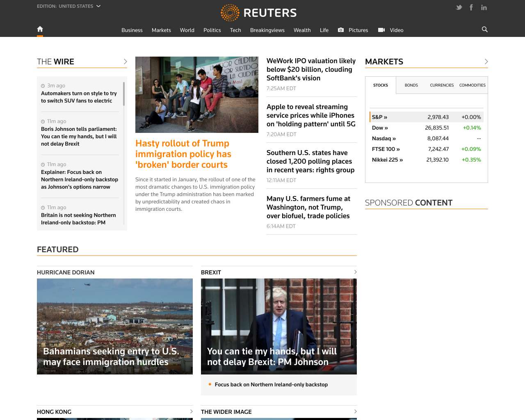Open the Edition United States dropdown
Screen dimensions: 525x420
[x=68, y=6]
